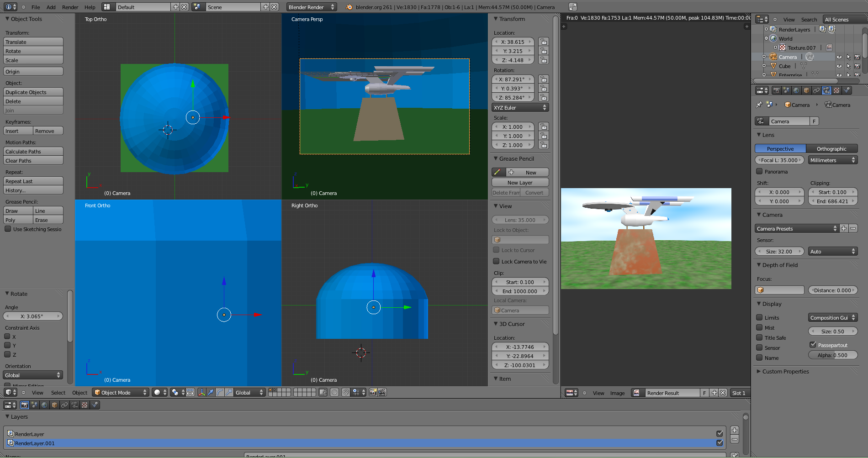Image resolution: width=868 pixels, height=458 pixels.
Task: Click OpenGL render animation clapper icon
Action: (x=382, y=392)
